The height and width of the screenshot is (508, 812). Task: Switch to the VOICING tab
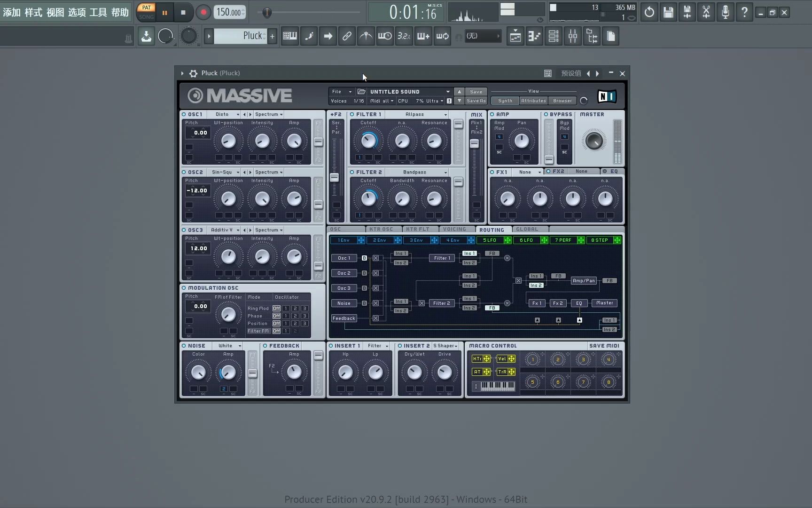(x=454, y=230)
